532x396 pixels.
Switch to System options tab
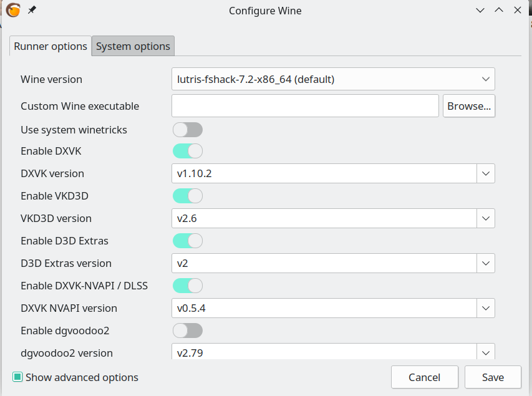(x=133, y=46)
